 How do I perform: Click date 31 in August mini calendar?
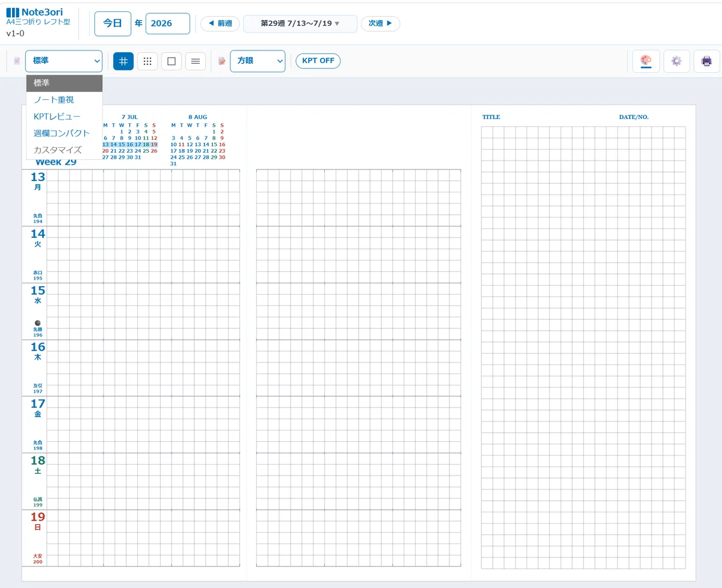173,164
